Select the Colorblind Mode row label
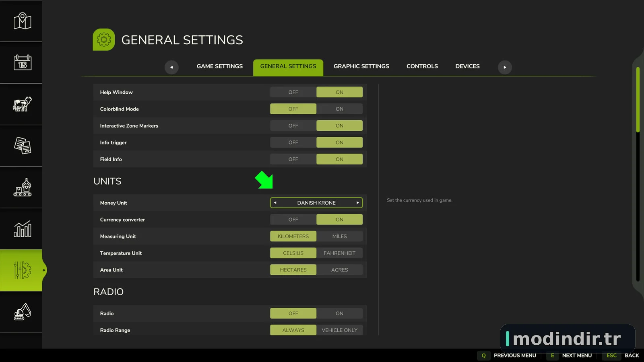The width and height of the screenshot is (644, 362). point(119,109)
